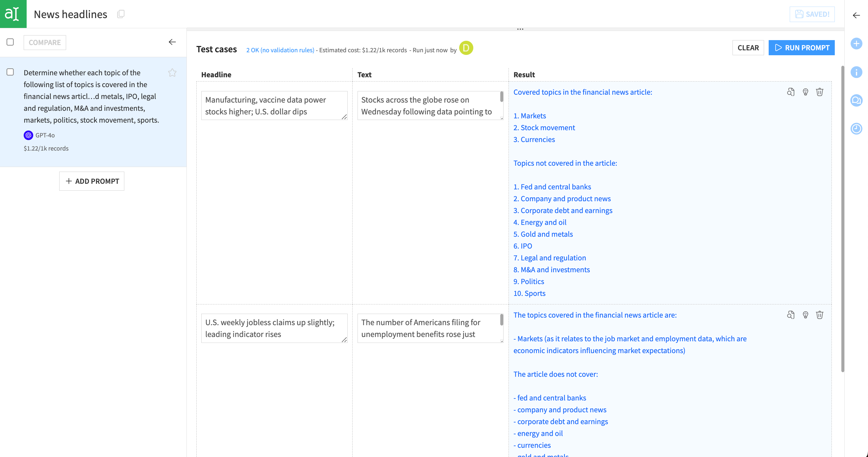Collapse the prompts list left arrow
This screenshot has height=457, width=868.
(172, 42)
